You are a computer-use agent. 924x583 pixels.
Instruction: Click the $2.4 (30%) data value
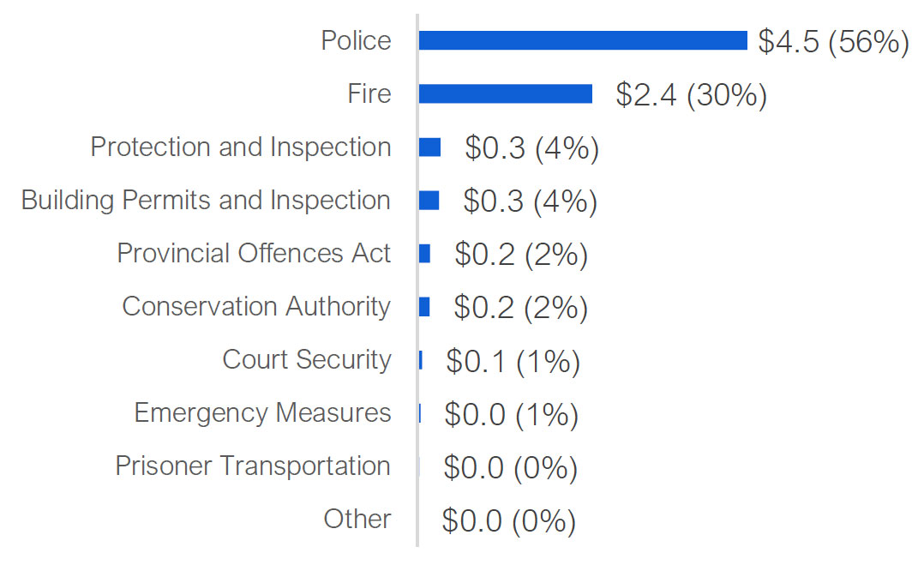click(691, 94)
